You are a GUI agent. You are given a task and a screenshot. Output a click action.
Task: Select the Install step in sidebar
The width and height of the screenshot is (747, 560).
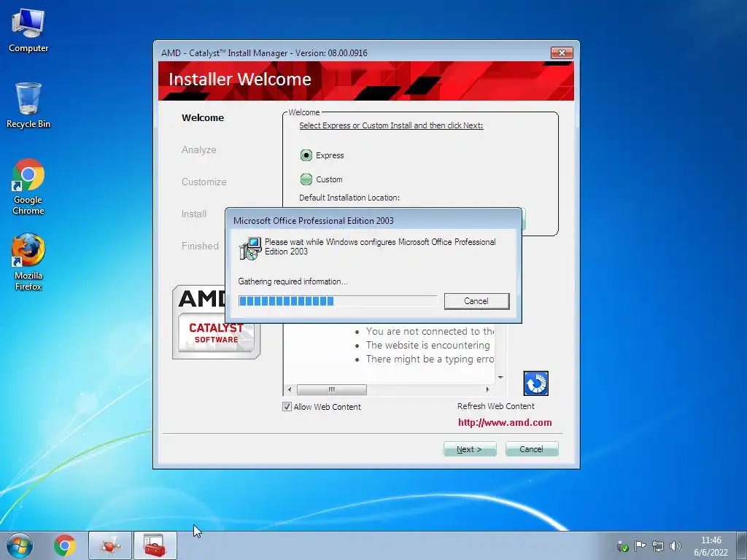coord(194,214)
